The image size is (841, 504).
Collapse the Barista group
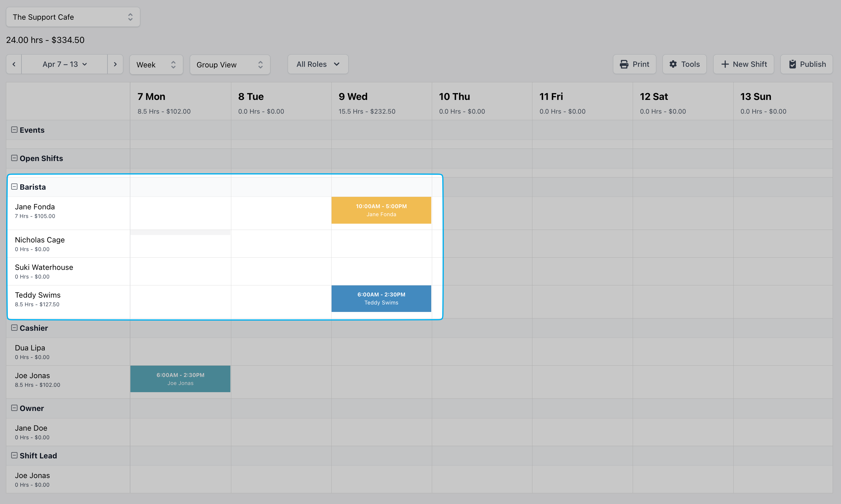(x=14, y=187)
